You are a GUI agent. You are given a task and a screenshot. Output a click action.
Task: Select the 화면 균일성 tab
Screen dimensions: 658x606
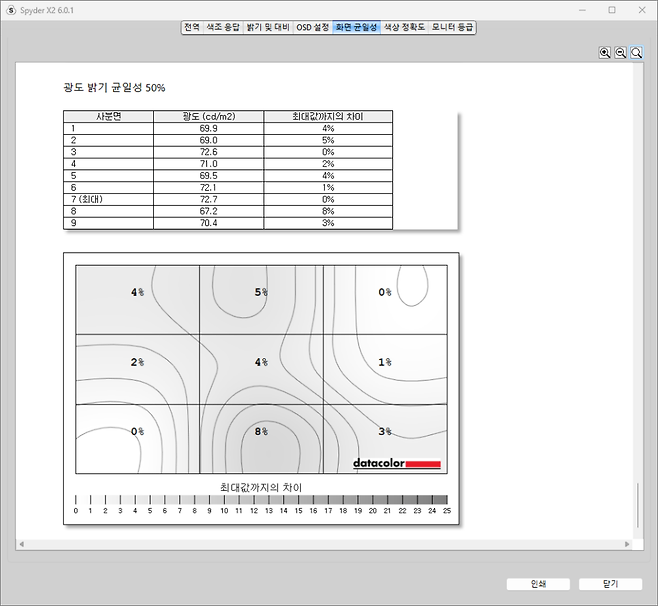pyautogui.click(x=357, y=27)
